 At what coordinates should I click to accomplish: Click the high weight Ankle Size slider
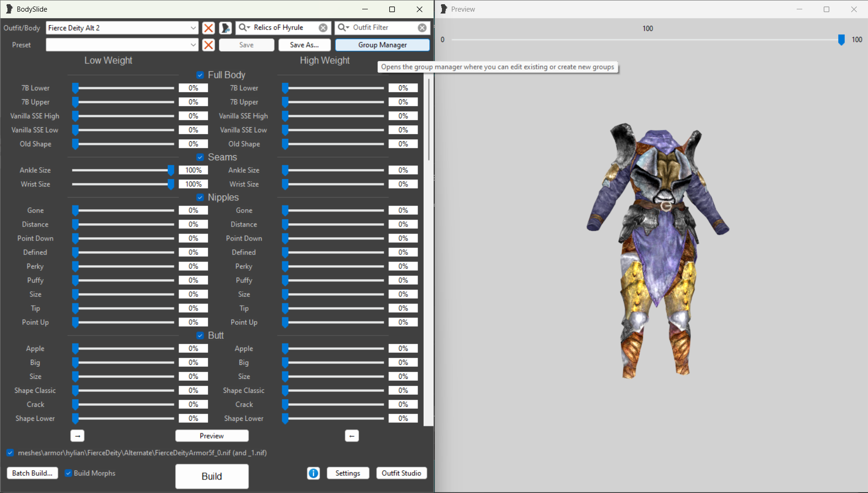click(333, 170)
